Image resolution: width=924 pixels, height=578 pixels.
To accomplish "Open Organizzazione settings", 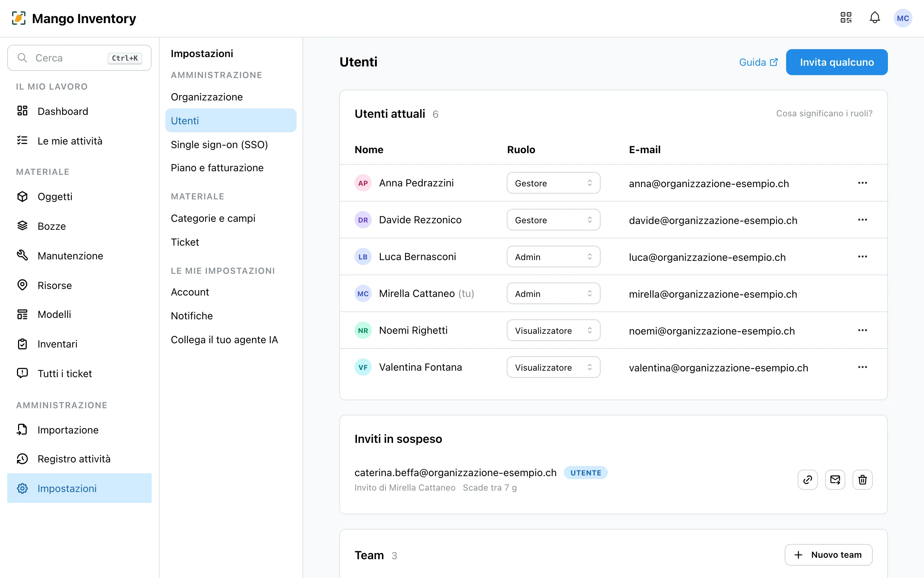I will coord(231,97).
